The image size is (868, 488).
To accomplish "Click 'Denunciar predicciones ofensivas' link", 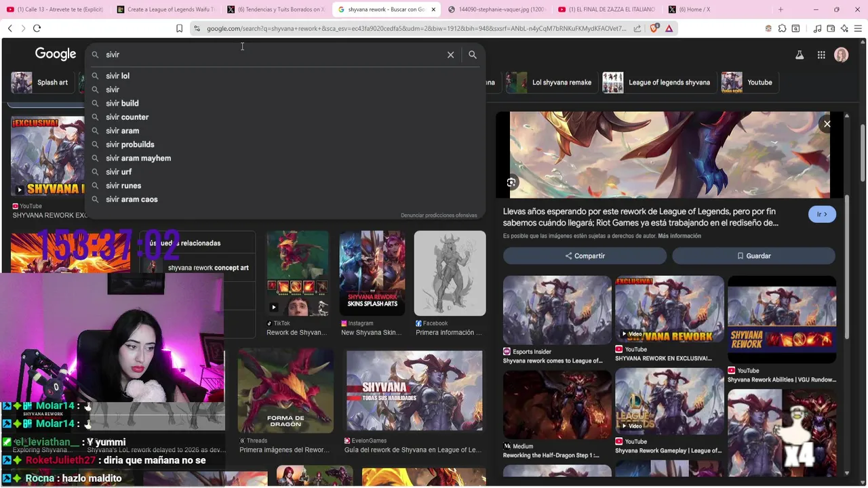I will 439,216.
